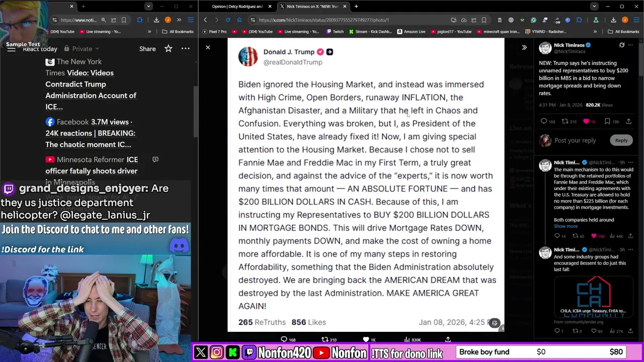Toggle the star favorite icon in left window
This screenshot has height=362, width=644.
tap(169, 49)
